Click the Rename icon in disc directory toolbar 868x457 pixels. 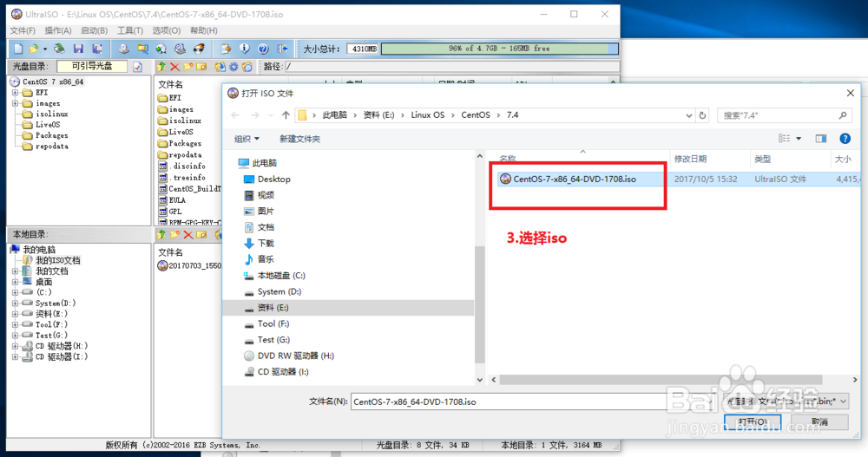(201, 67)
